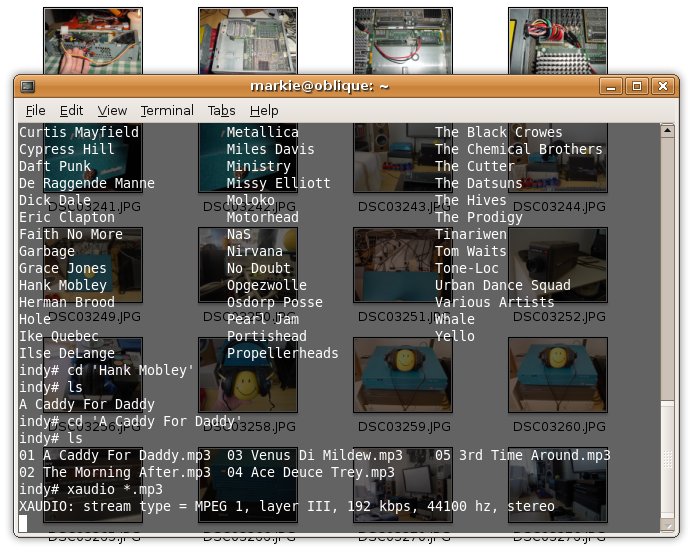Click 'Herman Brood' in the listing
This screenshot has height=556, width=692.
coord(67,302)
